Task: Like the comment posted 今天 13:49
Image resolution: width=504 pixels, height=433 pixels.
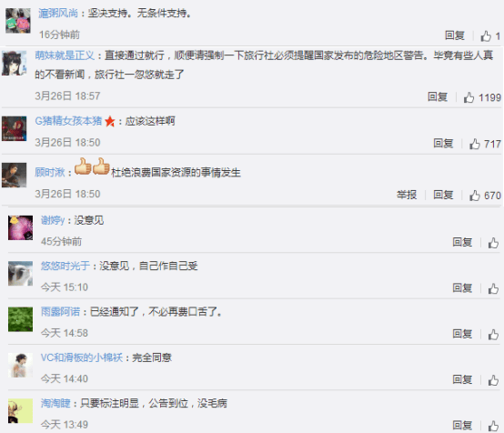Action: pos(493,426)
